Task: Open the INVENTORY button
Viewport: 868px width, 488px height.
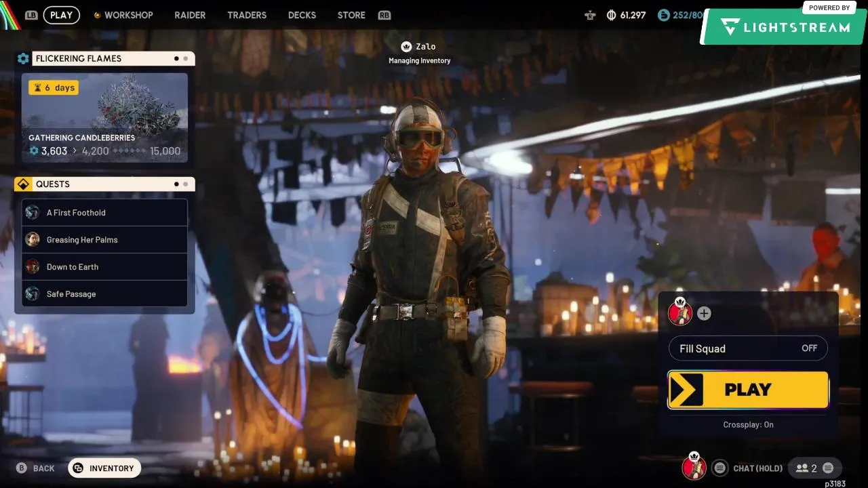Action: (x=104, y=468)
